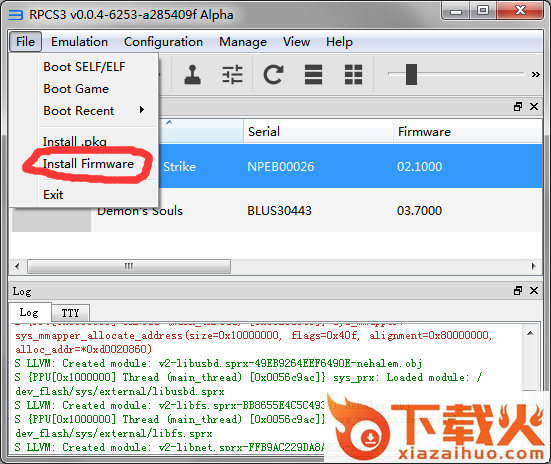
Task: Switch to the TTY tab
Action: (70, 313)
